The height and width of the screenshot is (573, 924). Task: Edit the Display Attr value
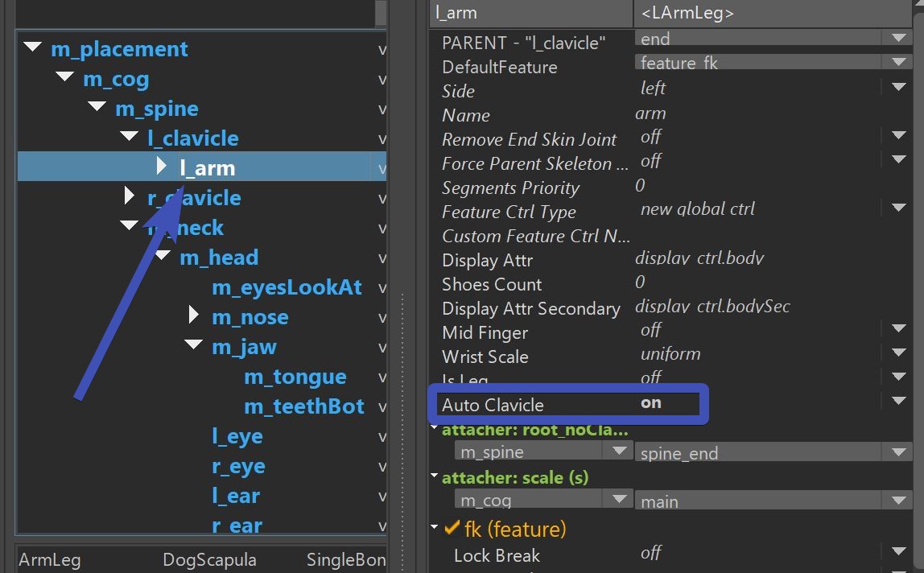(699, 258)
